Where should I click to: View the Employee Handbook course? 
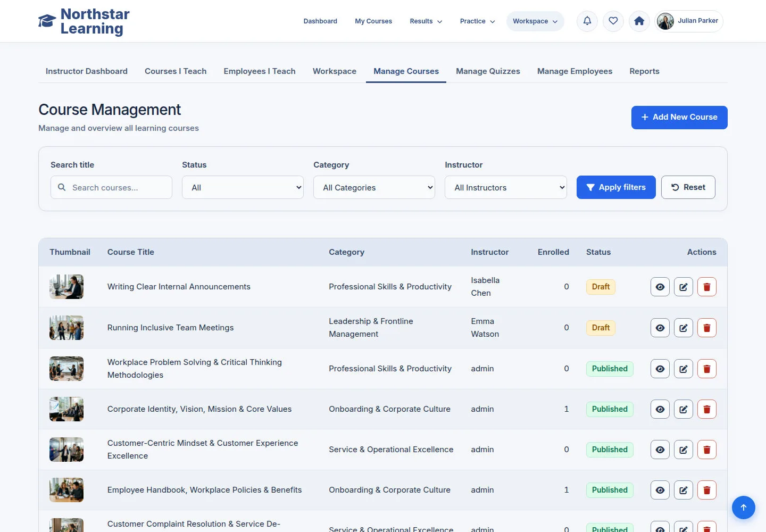tap(660, 490)
